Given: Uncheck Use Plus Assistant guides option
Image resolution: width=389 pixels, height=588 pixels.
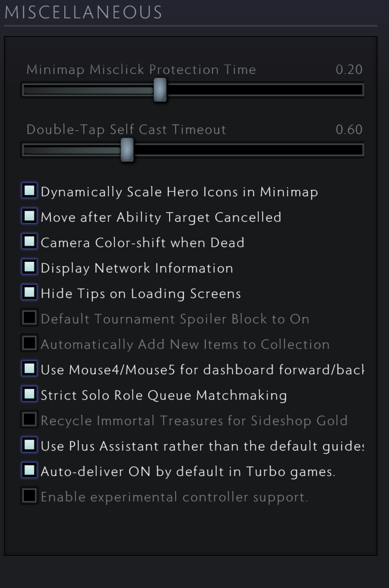Looking at the screenshot, I should click(x=29, y=445).
